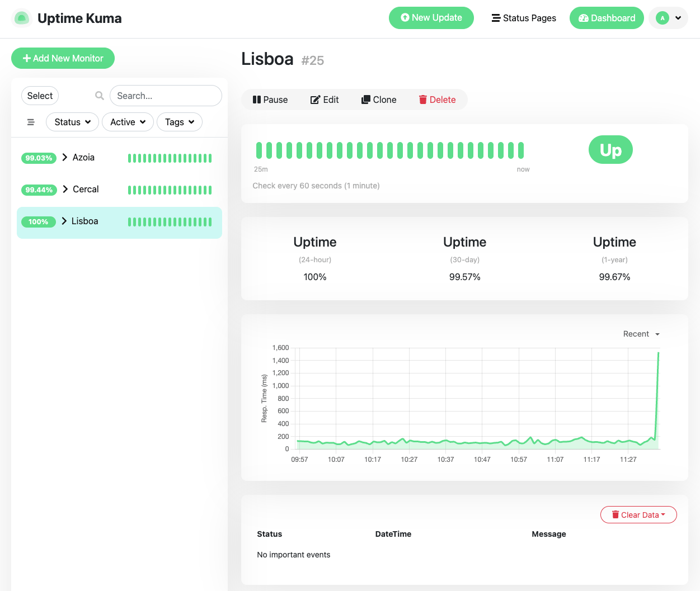Pause the Lisboa monitor
The height and width of the screenshot is (591, 700).
pos(270,100)
